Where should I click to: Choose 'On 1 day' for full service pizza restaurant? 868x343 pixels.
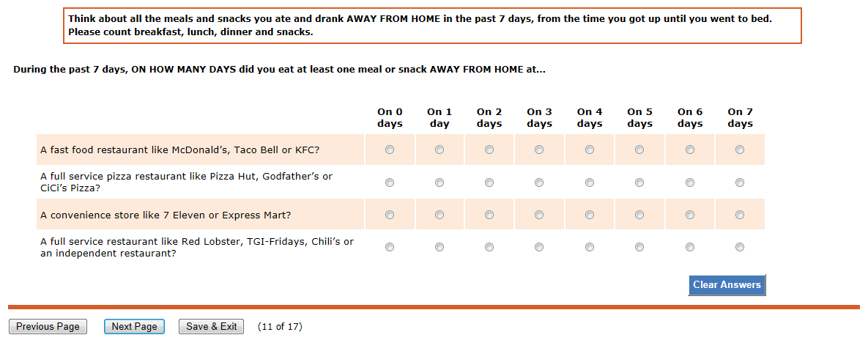(439, 182)
